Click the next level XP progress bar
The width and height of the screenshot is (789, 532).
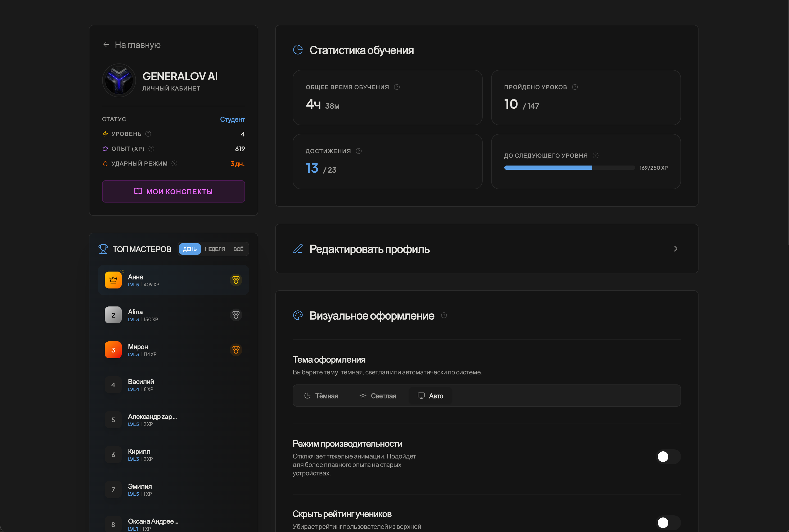tap(569, 168)
